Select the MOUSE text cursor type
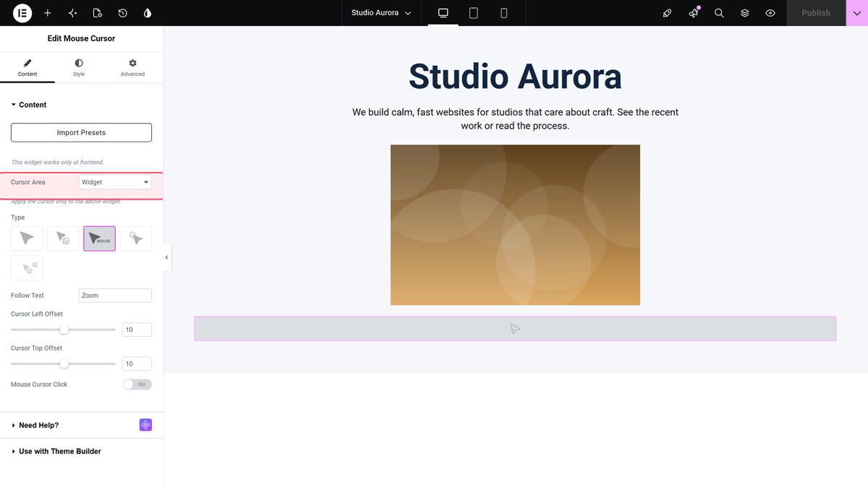This screenshot has height=488, width=868. point(99,239)
